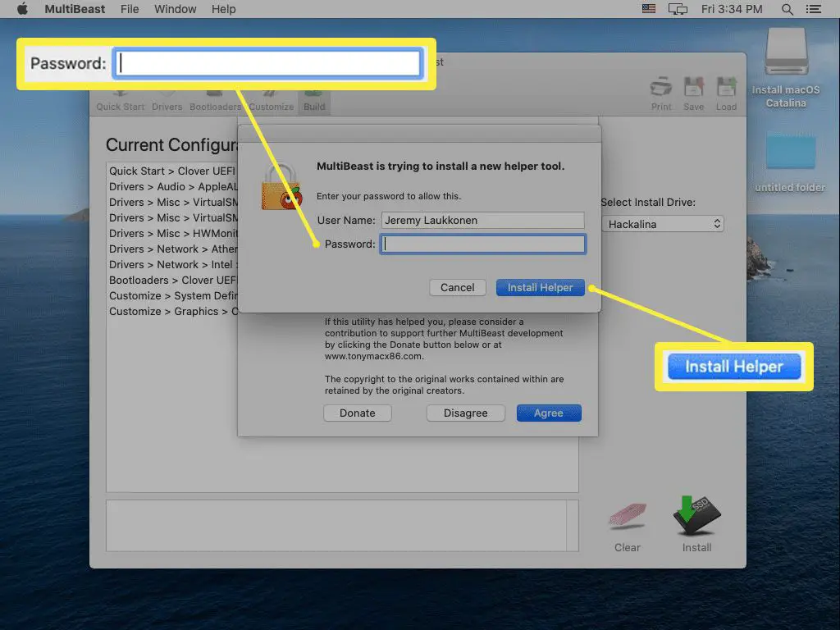Open Spotlight search magnifier
Viewport: 840px width, 630px height.
pos(787,9)
